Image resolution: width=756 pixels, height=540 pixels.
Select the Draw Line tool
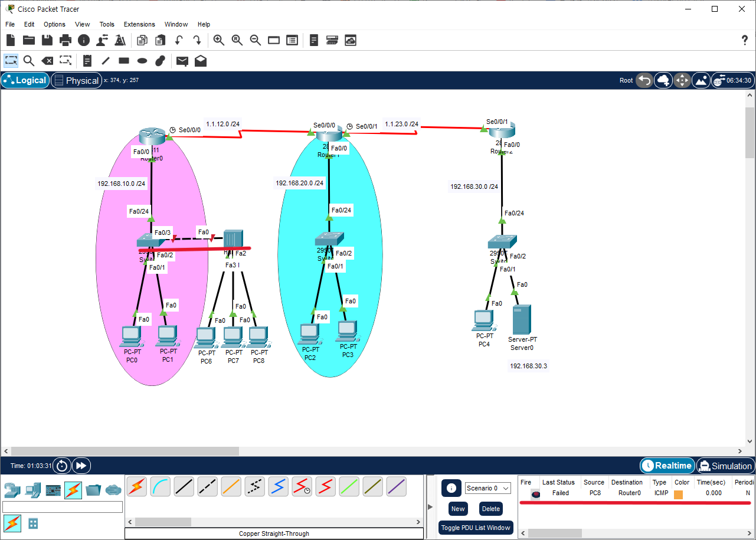coord(106,60)
